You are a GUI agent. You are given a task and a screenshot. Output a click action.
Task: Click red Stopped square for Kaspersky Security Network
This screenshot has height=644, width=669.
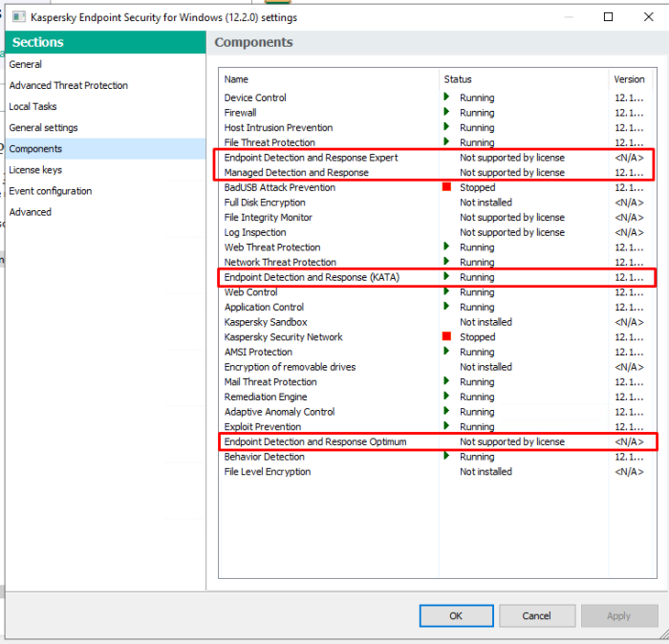(446, 336)
